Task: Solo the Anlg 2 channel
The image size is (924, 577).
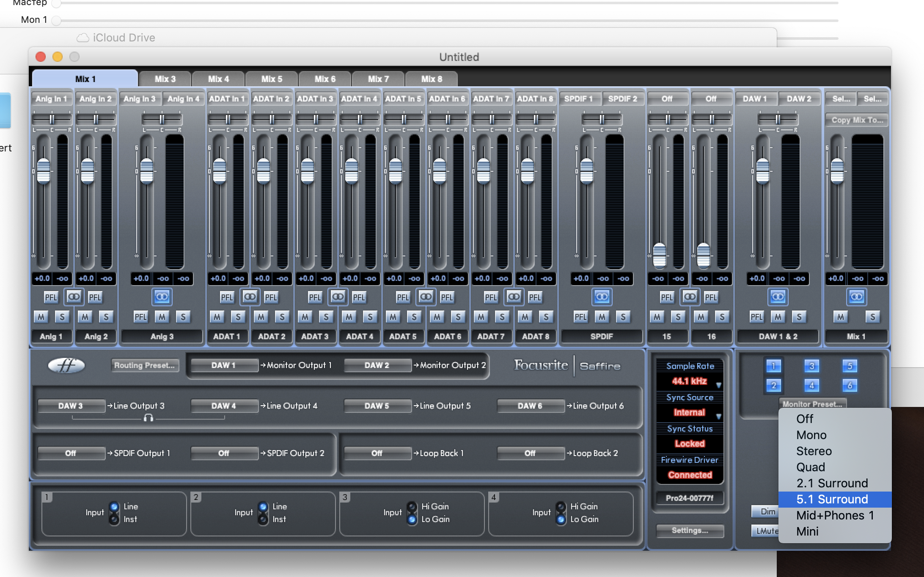Action: pos(106,317)
